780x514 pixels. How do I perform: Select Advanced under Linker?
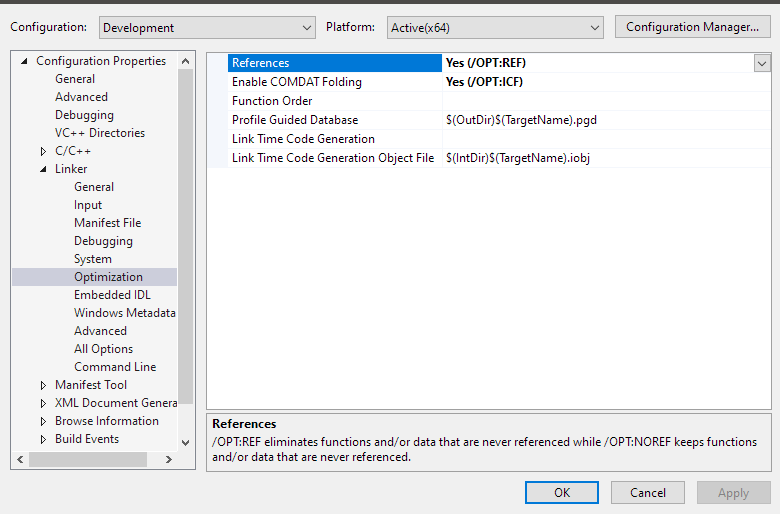100,331
